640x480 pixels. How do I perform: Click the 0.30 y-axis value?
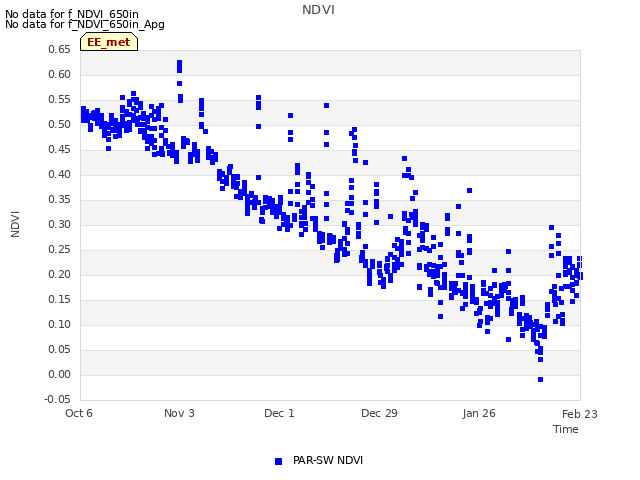59,224
